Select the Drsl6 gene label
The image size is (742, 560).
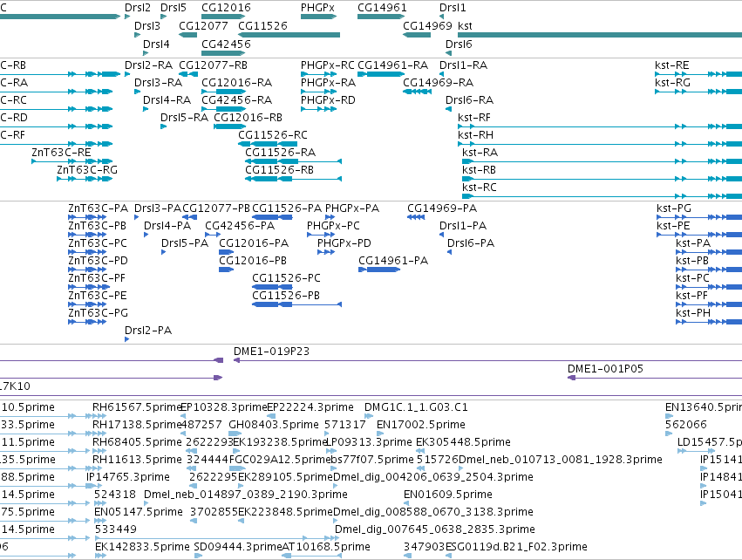pos(459,44)
